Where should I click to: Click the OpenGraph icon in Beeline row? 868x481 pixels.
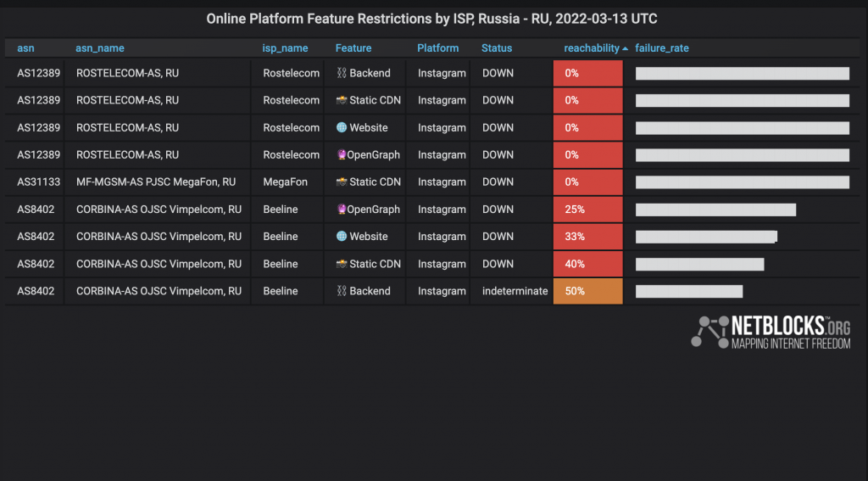(342, 209)
